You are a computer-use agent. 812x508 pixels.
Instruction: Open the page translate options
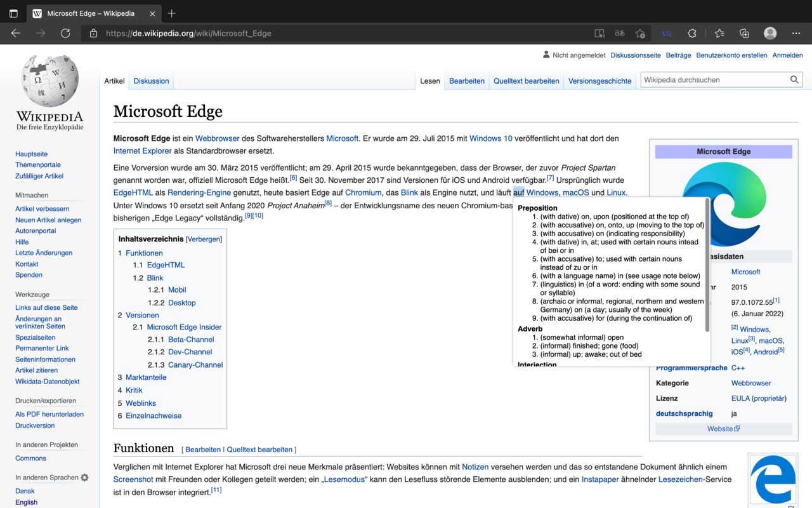click(x=620, y=33)
